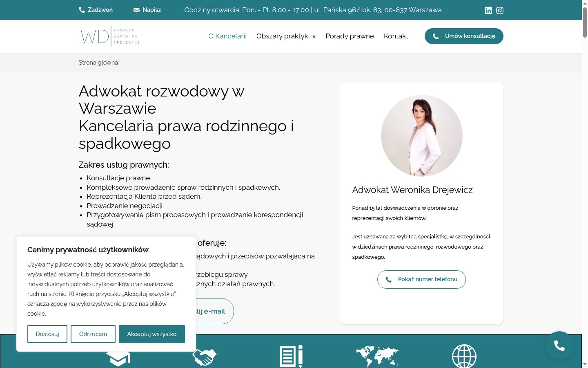Click the Strona główna breadcrumb

pyautogui.click(x=98, y=63)
